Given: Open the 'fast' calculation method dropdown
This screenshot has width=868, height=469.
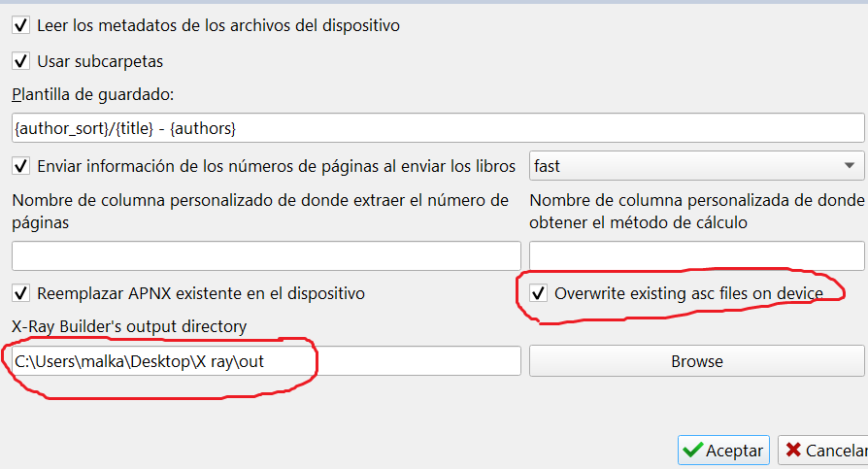Looking at the screenshot, I should [695, 166].
